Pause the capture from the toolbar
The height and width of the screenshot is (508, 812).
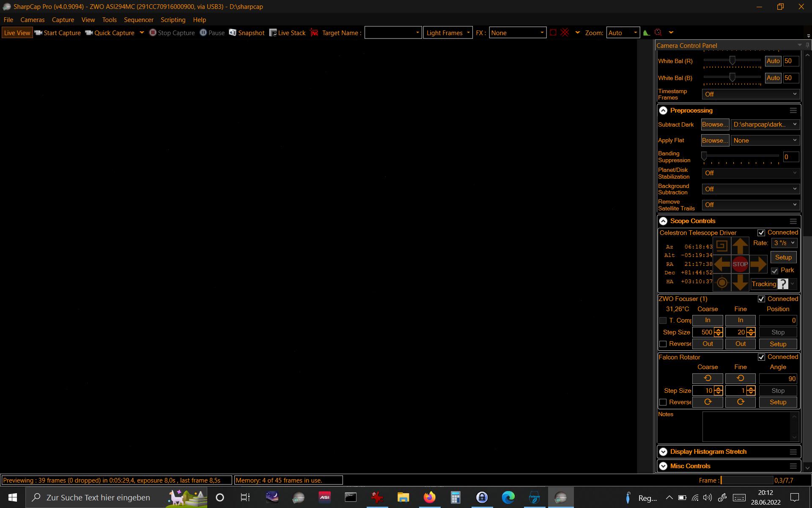pyautogui.click(x=212, y=33)
